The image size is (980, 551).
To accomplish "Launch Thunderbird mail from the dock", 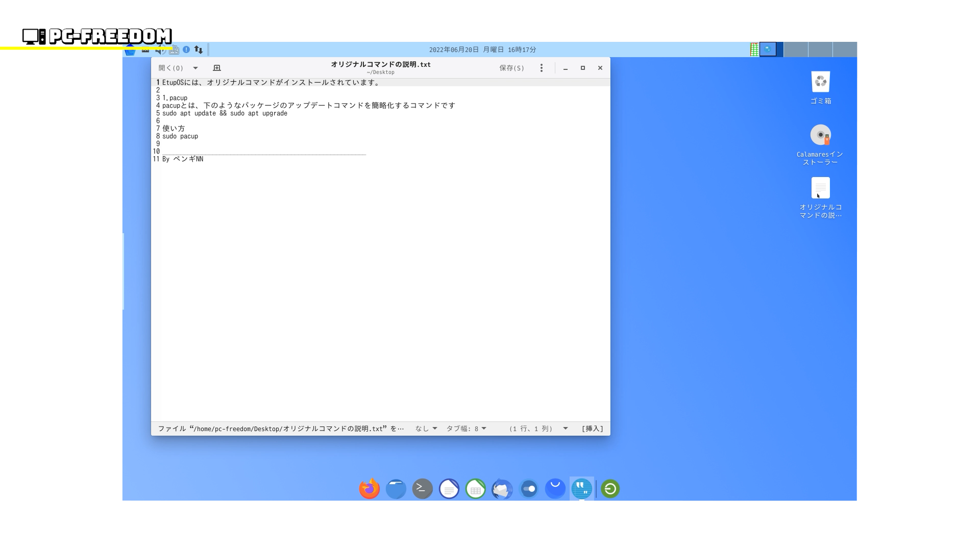I will click(502, 489).
